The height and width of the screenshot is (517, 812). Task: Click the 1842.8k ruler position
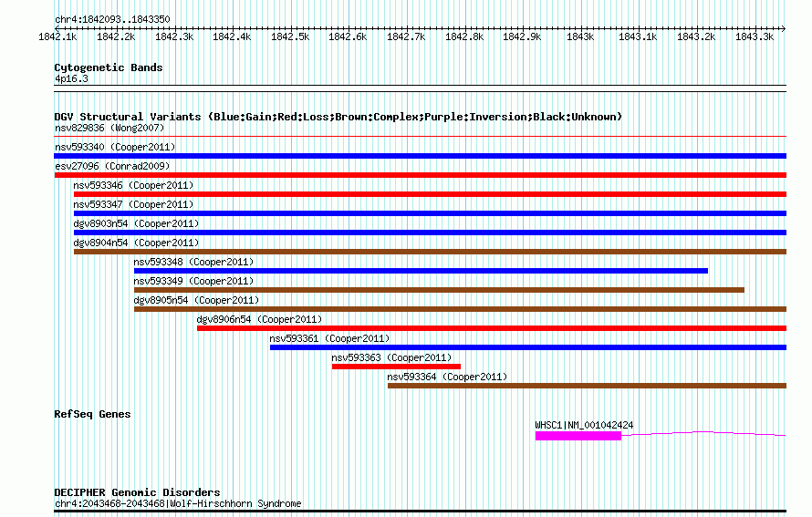(x=464, y=36)
